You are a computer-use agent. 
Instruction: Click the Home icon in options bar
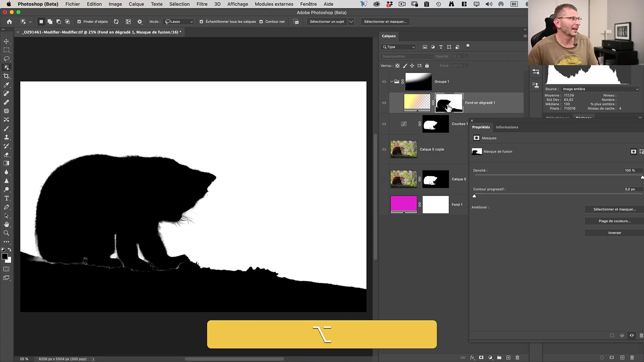point(10,22)
